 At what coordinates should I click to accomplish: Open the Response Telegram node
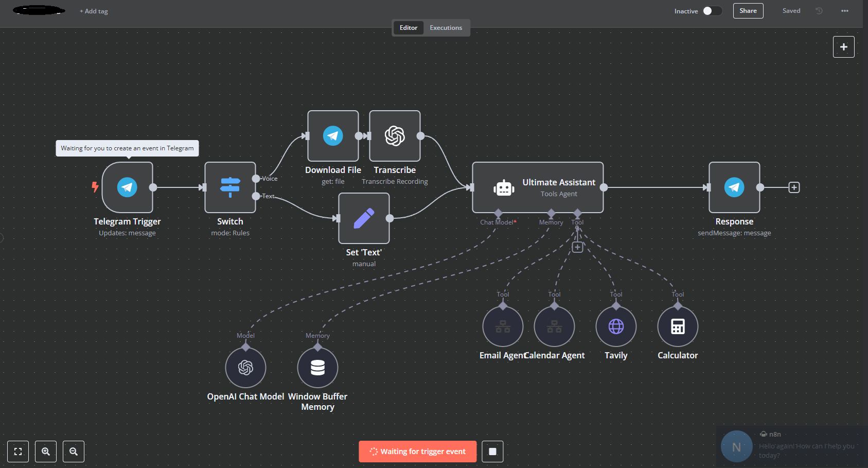734,187
